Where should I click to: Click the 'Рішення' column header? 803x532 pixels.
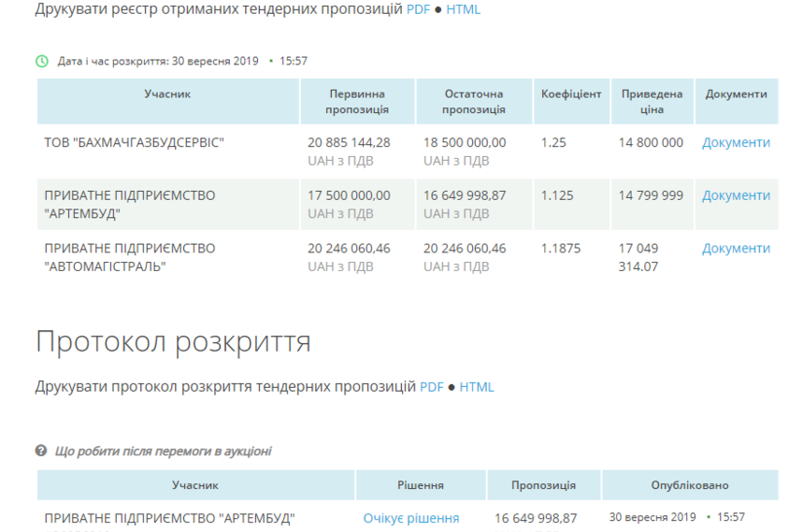(421, 485)
